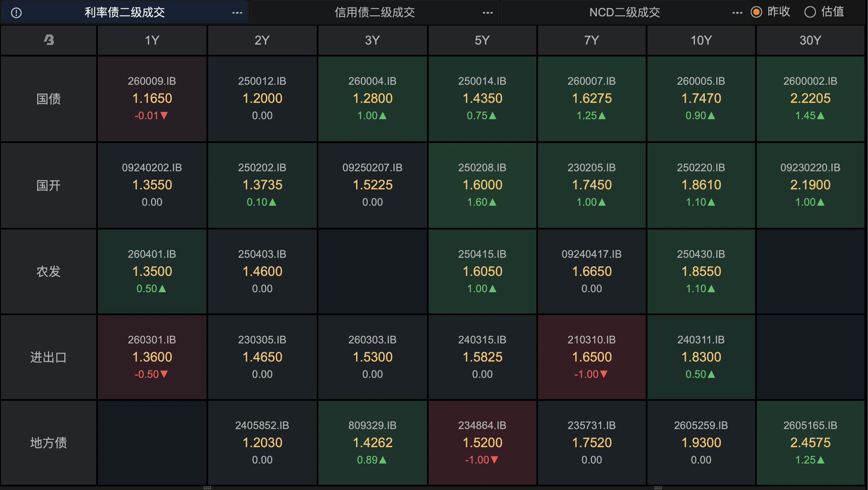Switch to the 信用债二级成交 tab
This screenshot has height=490, width=868.
click(x=375, y=12)
